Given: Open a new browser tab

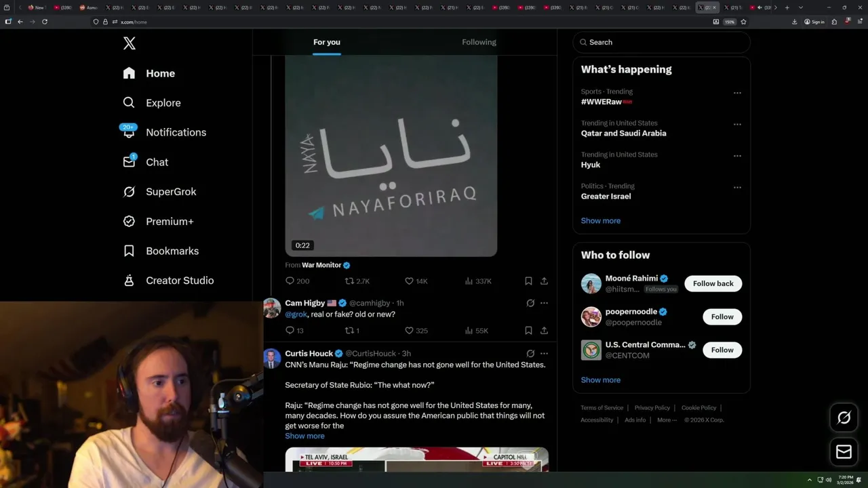Looking at the screenshot, I should pos(787,7).
